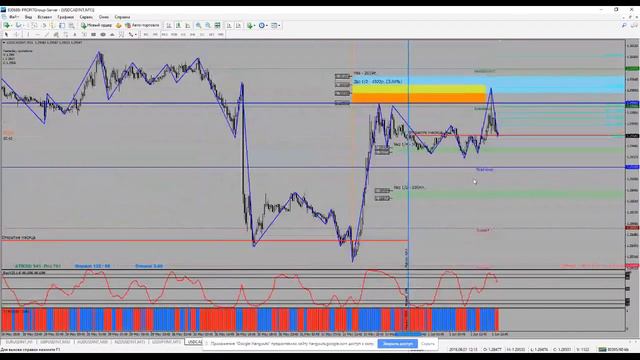The width and height of the screenshot is (640, 360).
Task: Select the Fibonacci Retracement tool
Action: pos(65,35)
